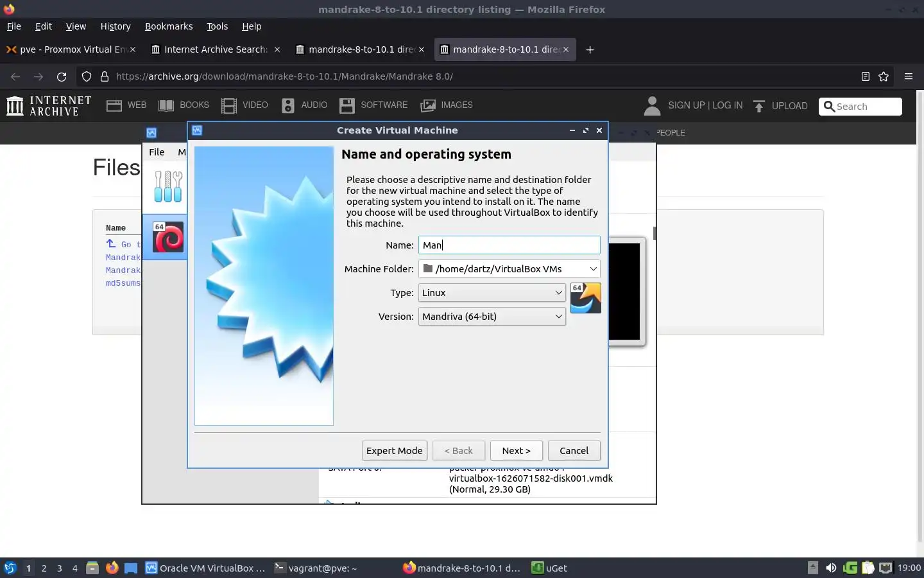Image resolution: width=924 pixels, height=578 pixels.
Task: Click the green uGet tray icon
Action: tap(850, 568)
